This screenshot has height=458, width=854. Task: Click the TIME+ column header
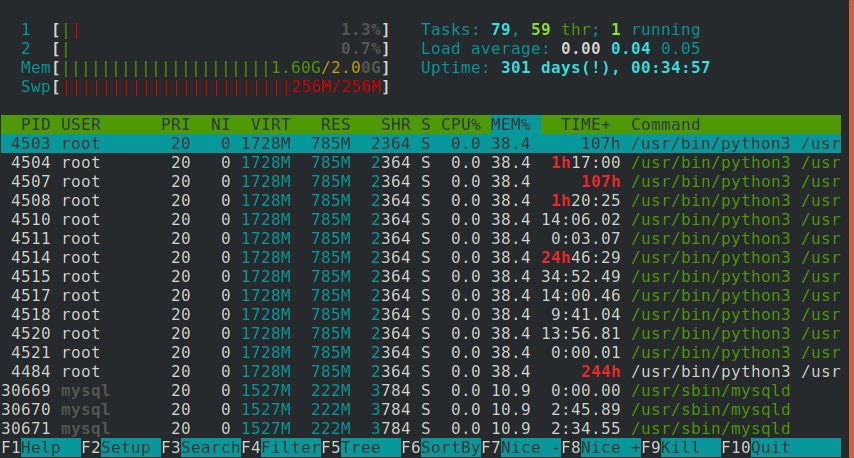click(586, 125)
